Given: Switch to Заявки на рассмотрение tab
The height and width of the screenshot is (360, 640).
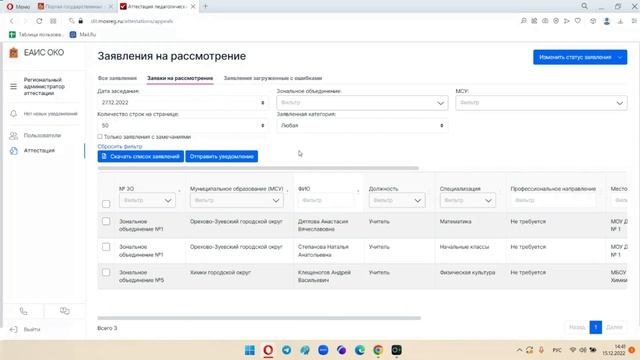Looking at the screenshot, I should pos(180,78).
